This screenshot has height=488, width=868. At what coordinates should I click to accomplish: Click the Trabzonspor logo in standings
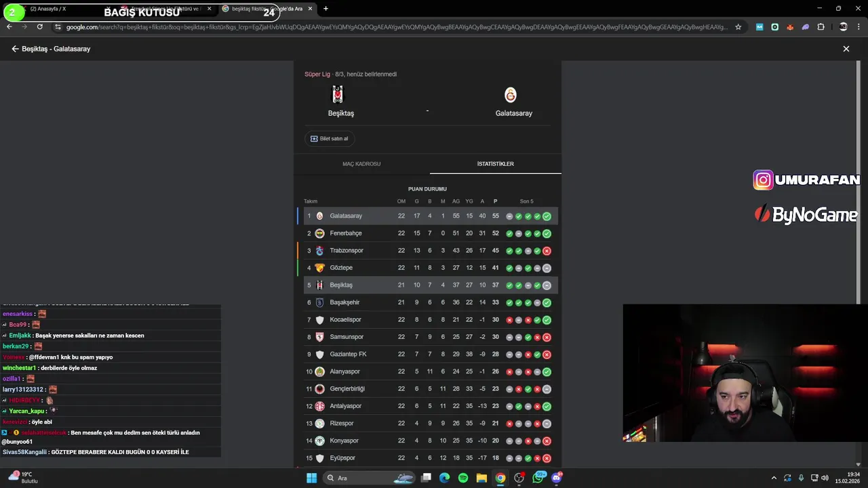tap(319, 251)
